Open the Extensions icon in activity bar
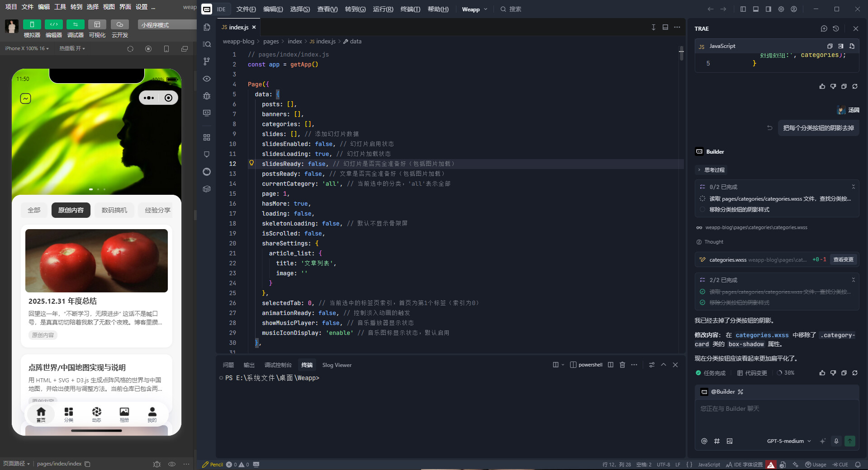This screenshot has width=868, height=470. (x=207, y=137)
